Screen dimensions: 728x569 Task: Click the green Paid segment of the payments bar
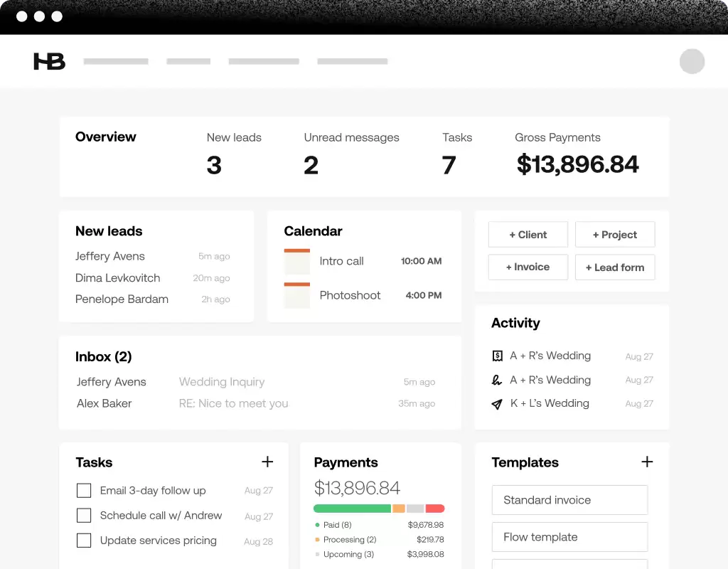[x=352, y=509]
